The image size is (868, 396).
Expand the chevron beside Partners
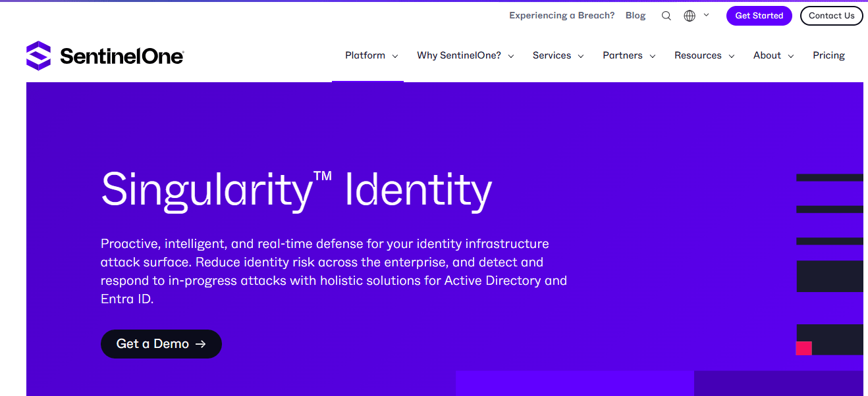[x=653, y=56]
